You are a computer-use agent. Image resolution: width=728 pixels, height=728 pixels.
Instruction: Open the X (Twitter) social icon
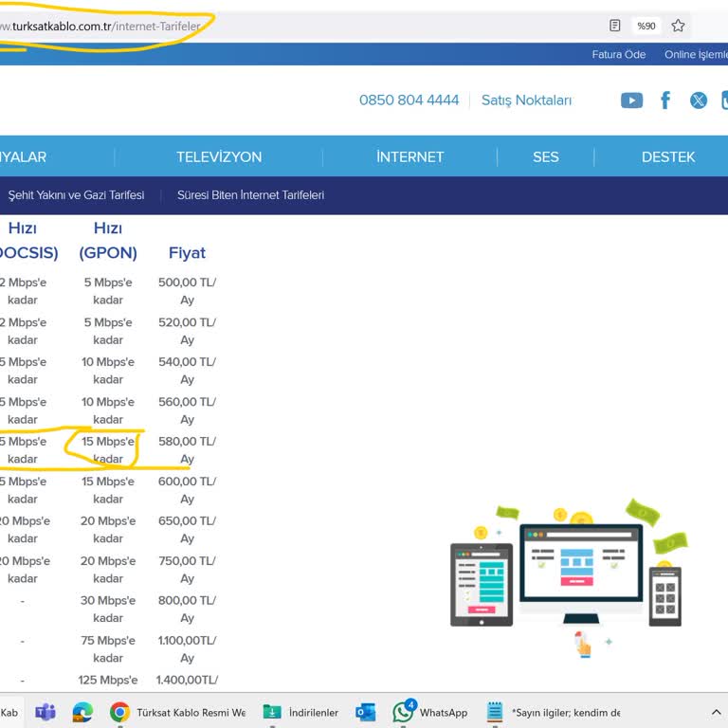coord(699,100)
